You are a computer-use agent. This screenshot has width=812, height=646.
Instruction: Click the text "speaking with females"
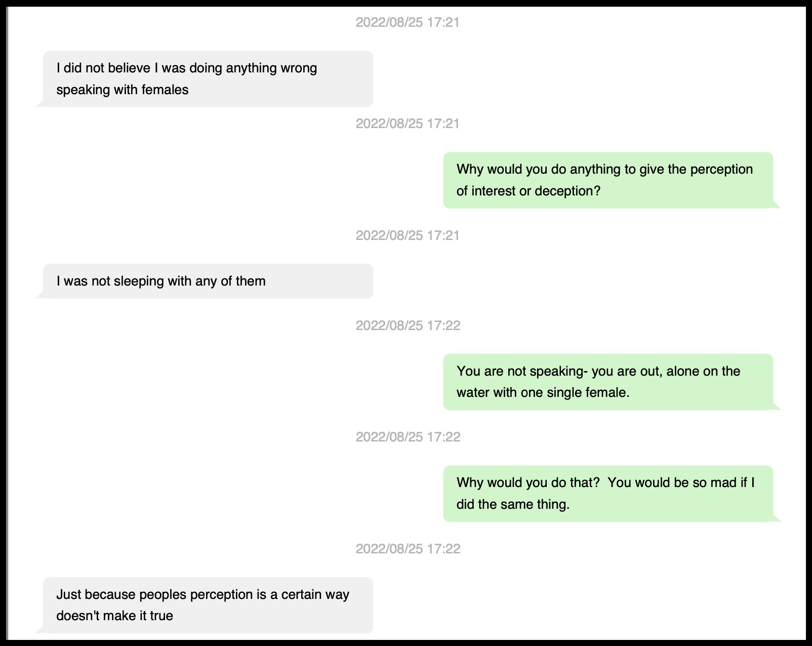pyautogui.click(x=123, y=90)
